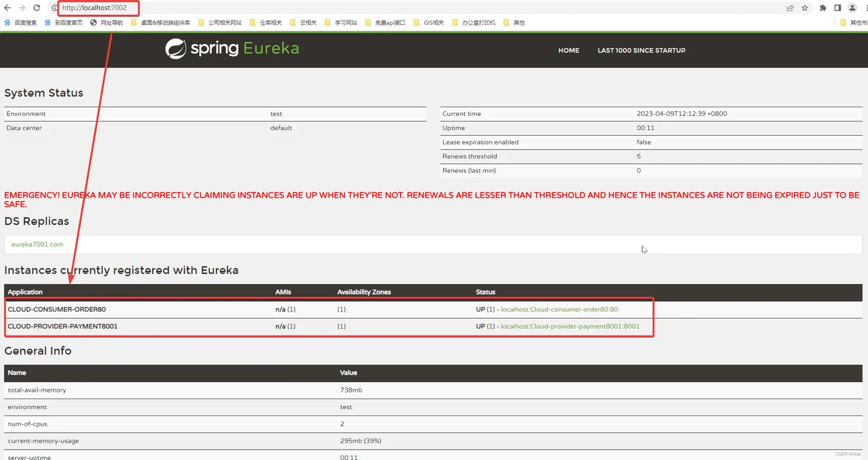Expand the 仓库相关 bookmark folder

(x=265, y=23)
